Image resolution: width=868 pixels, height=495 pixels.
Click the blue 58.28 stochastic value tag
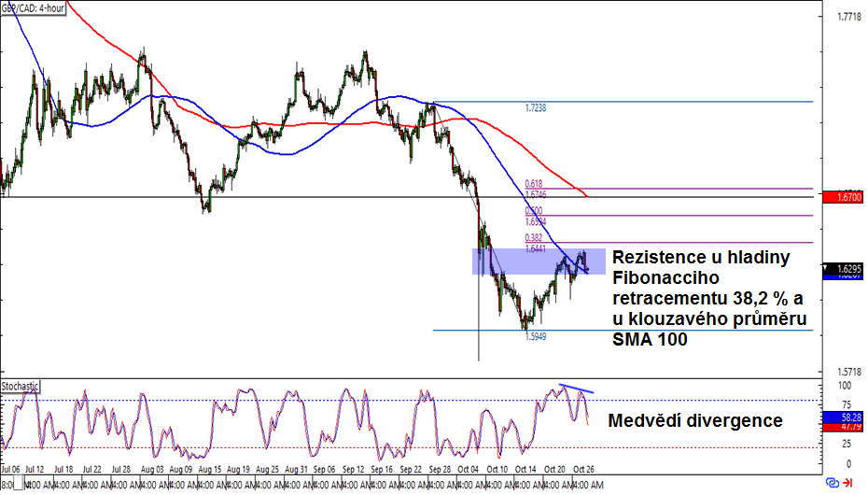843,417
